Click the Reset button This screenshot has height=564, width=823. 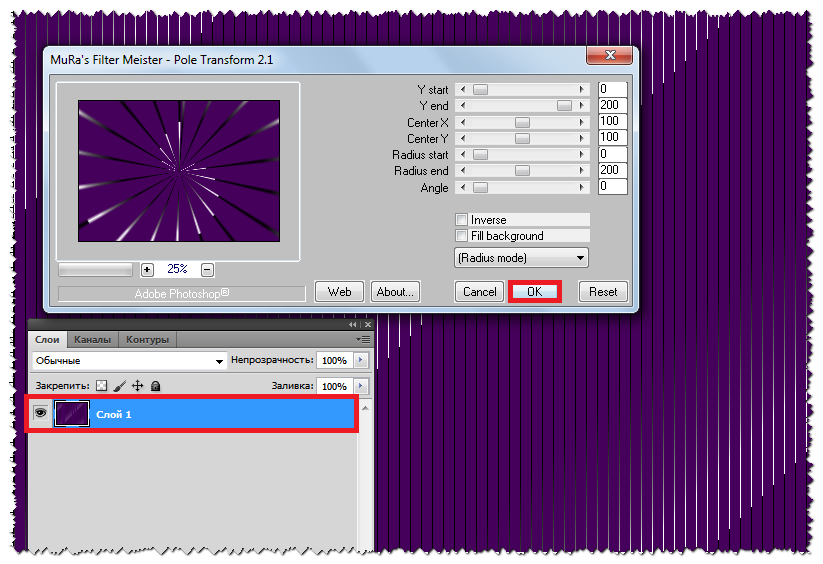pyautogui.click(x=603, y=292)
